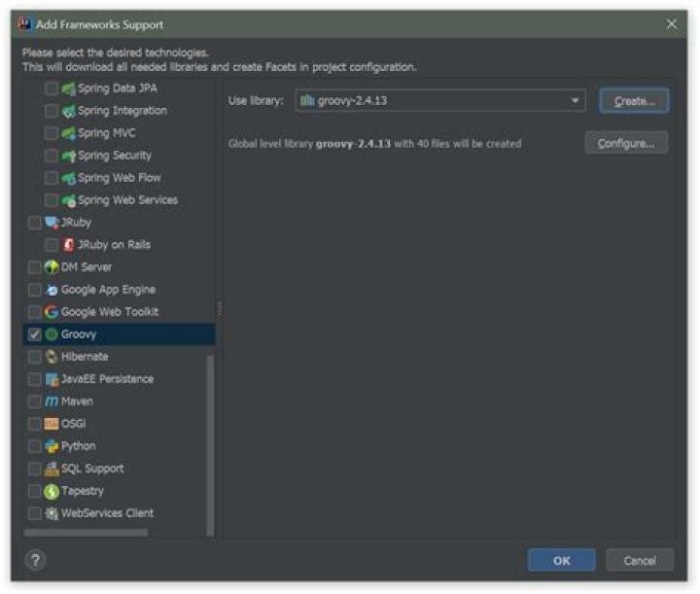Select the Spring Integration label

[x=122, y=111]
